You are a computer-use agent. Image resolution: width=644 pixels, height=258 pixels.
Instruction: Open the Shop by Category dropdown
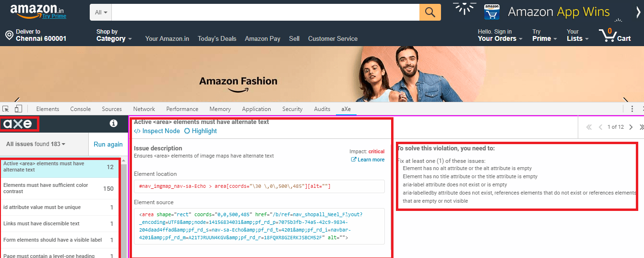114,36
